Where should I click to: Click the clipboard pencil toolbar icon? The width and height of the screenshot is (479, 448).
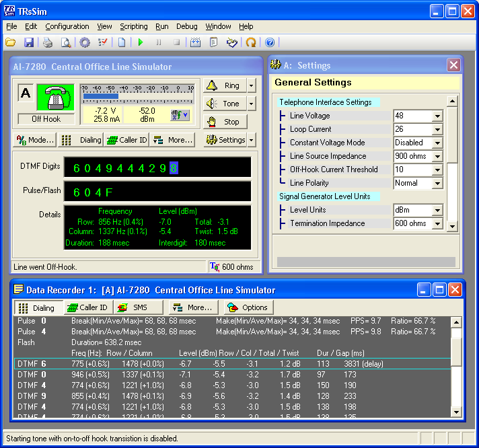(232, 42)
